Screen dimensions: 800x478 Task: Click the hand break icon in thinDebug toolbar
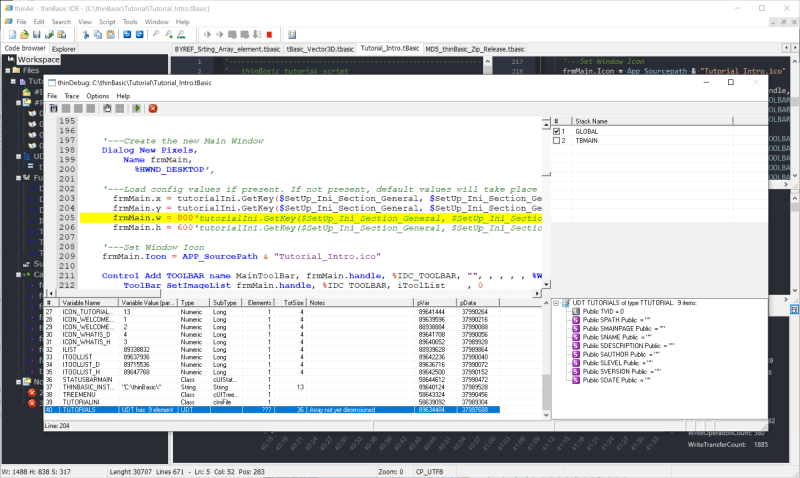point(107,108)
